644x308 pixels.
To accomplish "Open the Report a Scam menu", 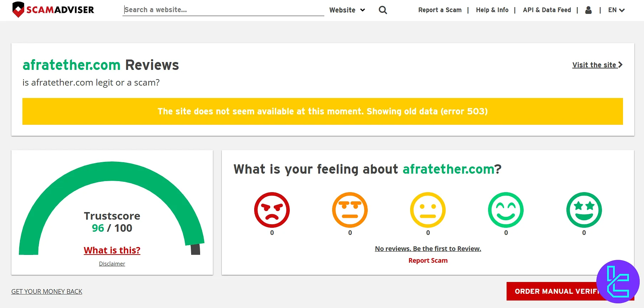I will (x=440, y=10).
